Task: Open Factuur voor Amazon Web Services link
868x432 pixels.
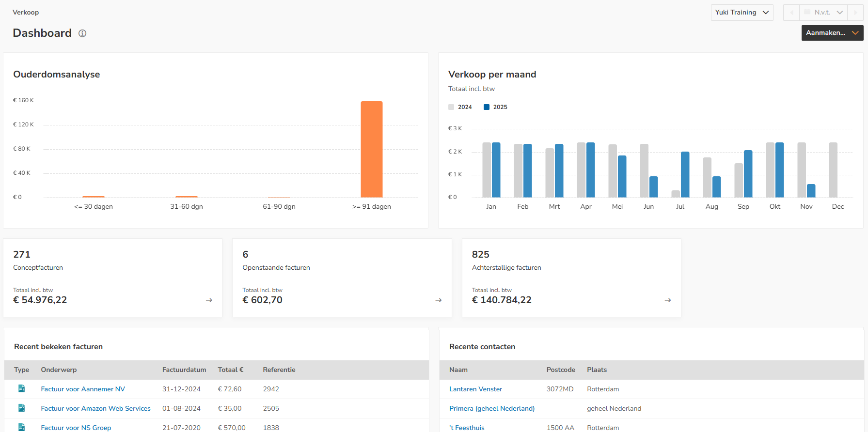Action: click(x=95, y=408)
